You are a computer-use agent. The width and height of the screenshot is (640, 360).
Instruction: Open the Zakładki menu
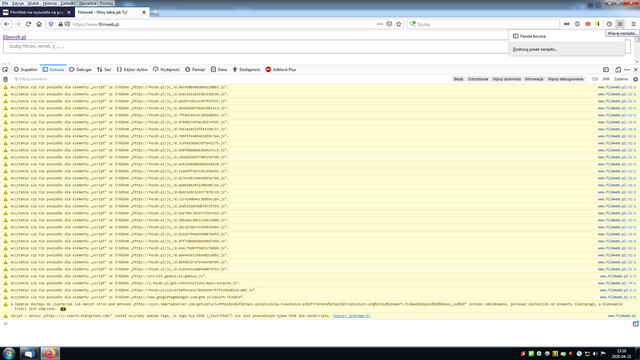click(x=68, y=3)
